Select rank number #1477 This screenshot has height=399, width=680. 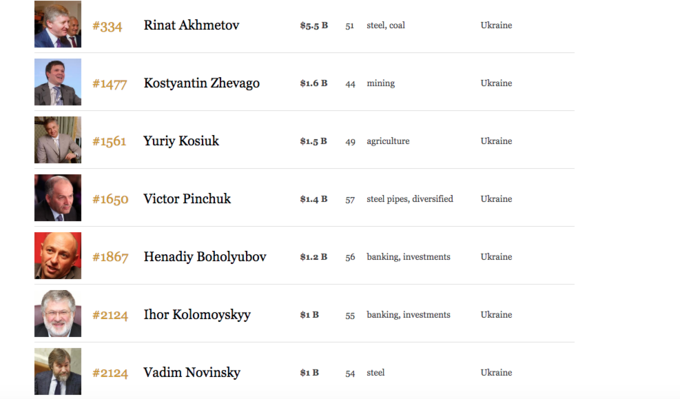[x=109, y=84]
